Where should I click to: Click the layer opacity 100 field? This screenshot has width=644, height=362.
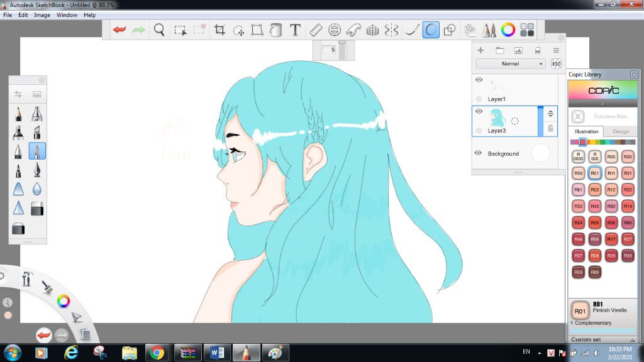pyautogui.click(x=556, y=63)
